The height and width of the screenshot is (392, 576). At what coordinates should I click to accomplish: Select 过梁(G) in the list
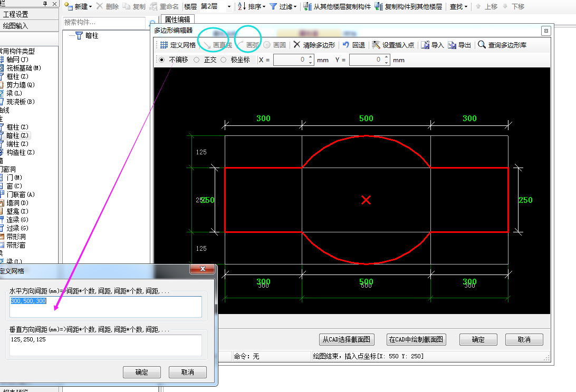pyautogui.click(x=17, y=228)
